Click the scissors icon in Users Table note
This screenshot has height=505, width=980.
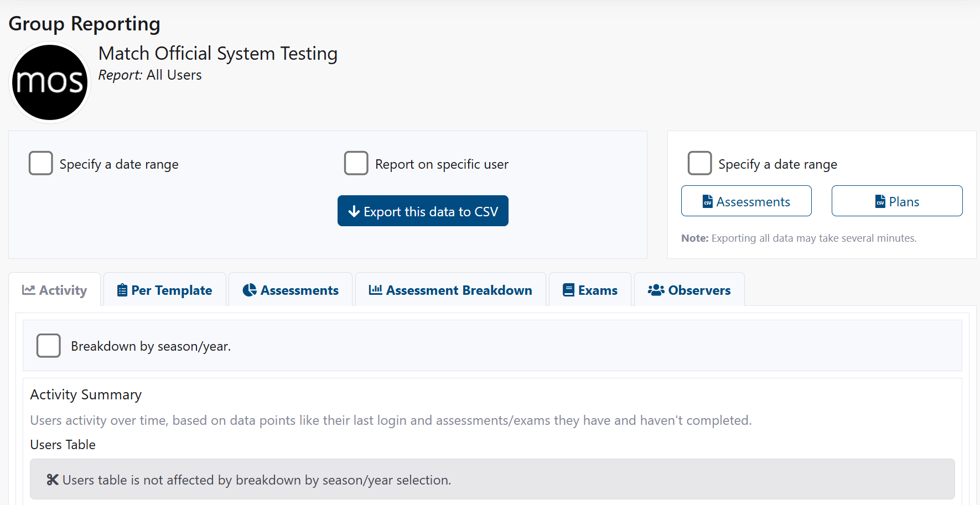point(52,479)
